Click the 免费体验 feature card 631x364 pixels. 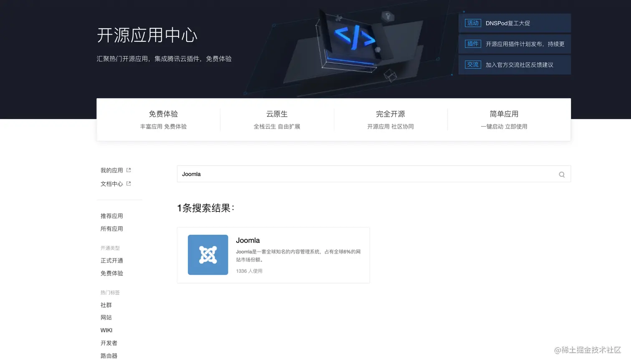point(163,120)
